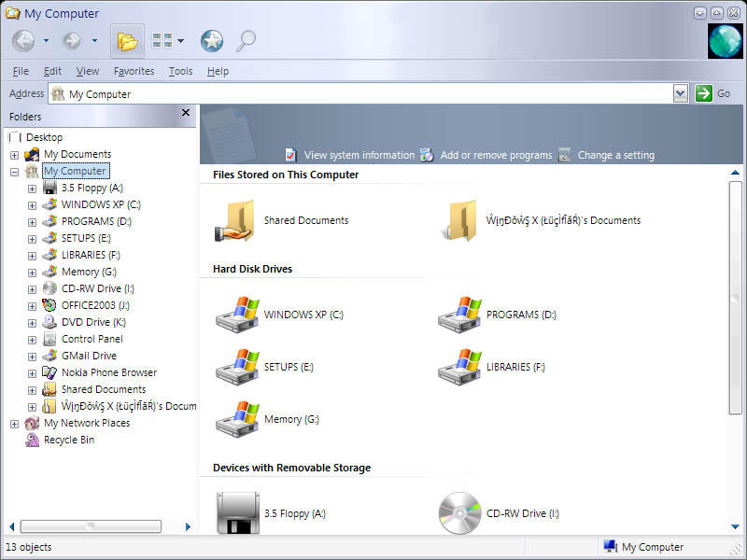
Task: Open the Views dropdown in toolbar
Action: (168, 41)
